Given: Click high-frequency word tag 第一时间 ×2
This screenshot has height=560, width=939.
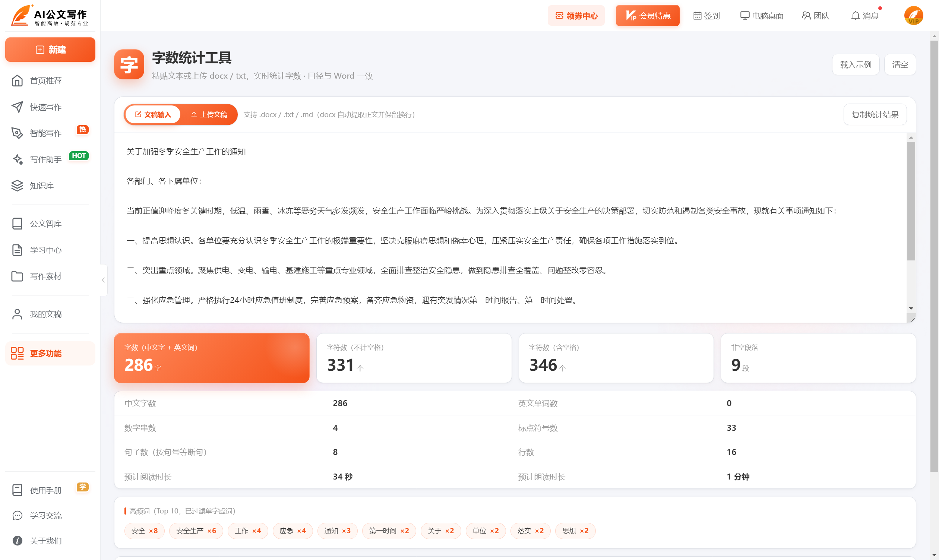Looking at the screenshot, I should 389,531.
